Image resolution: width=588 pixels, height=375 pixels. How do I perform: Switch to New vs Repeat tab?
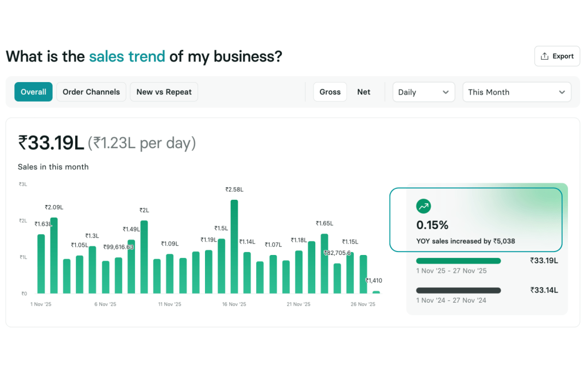(164, 92)
